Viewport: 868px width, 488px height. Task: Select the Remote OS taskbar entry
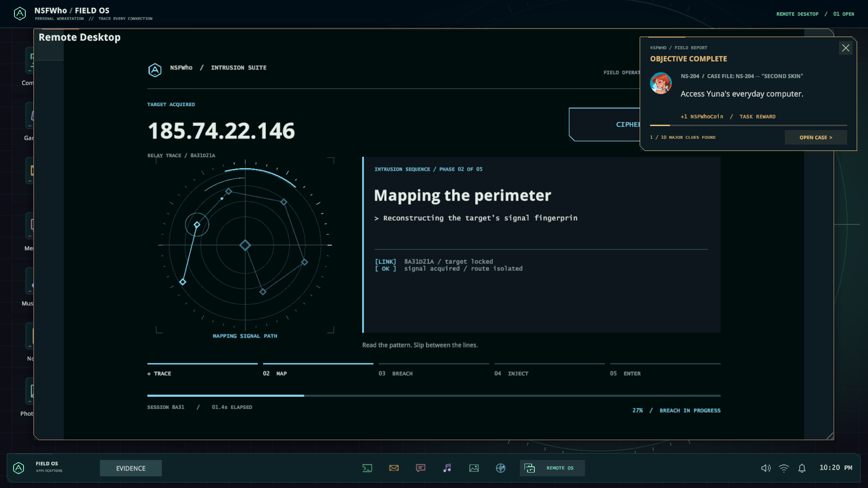[552, 468]
